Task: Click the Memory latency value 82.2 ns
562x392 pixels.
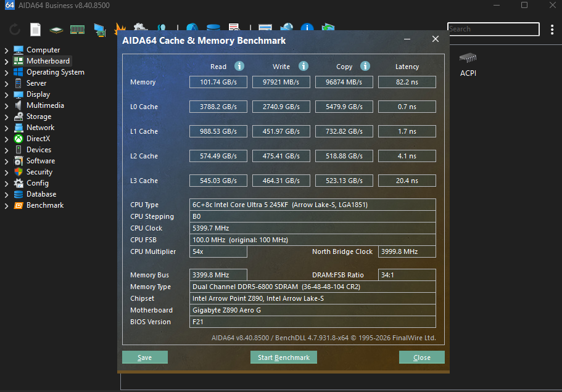Action: click(x=407, y=82)
